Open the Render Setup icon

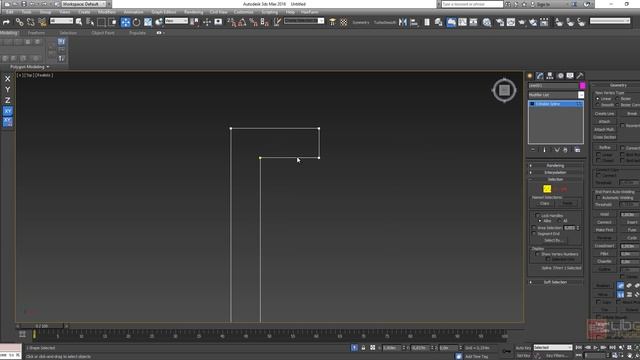500,22
